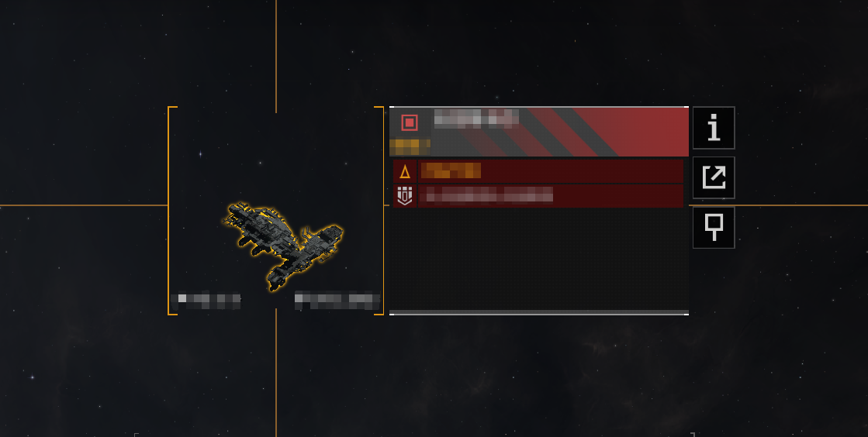
Task: Click the blurred label at bottom-right of ship frame
Action: tap(337, 301)
